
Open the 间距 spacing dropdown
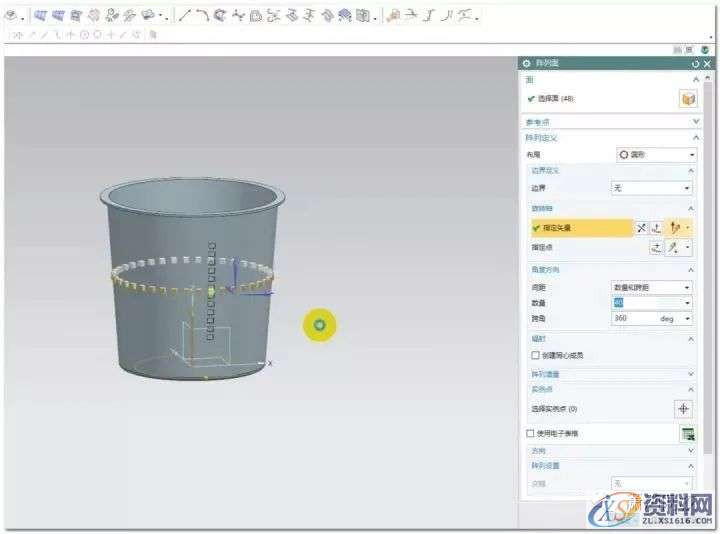pos(652,287)
